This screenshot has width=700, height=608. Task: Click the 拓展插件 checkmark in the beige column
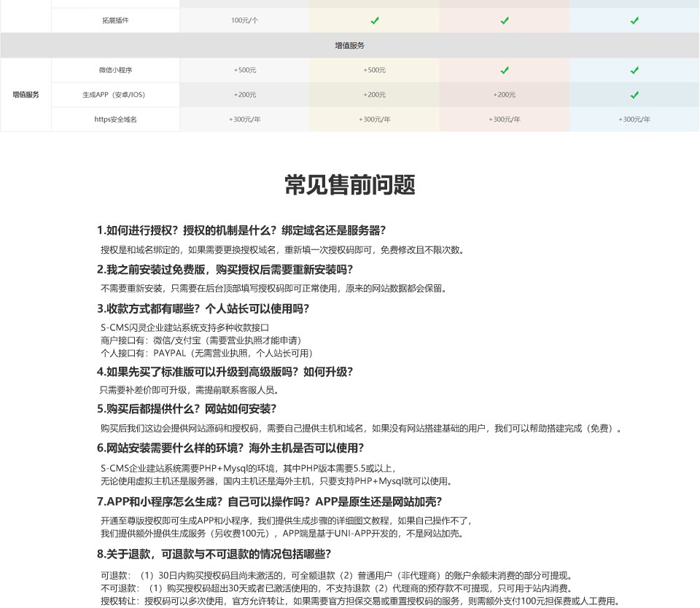coord(374,20)
